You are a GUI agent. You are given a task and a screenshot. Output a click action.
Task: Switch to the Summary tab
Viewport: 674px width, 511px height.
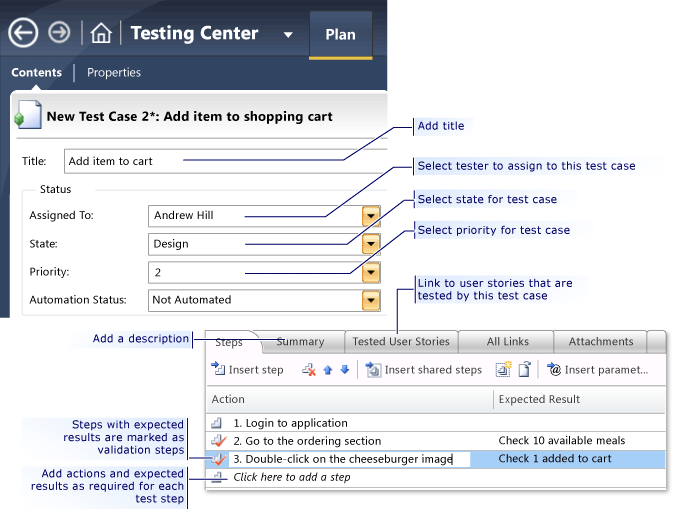[x=300, y=342]
